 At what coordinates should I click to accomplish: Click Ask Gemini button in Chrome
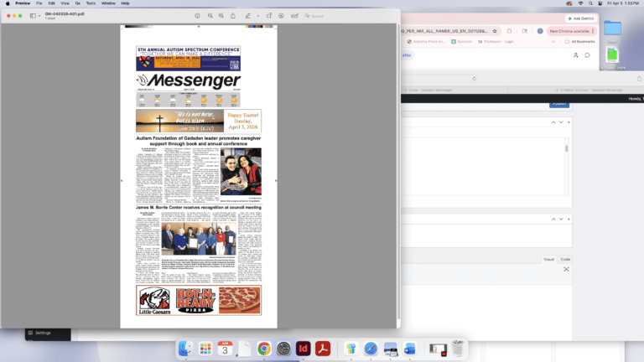(x=581, y=18)
